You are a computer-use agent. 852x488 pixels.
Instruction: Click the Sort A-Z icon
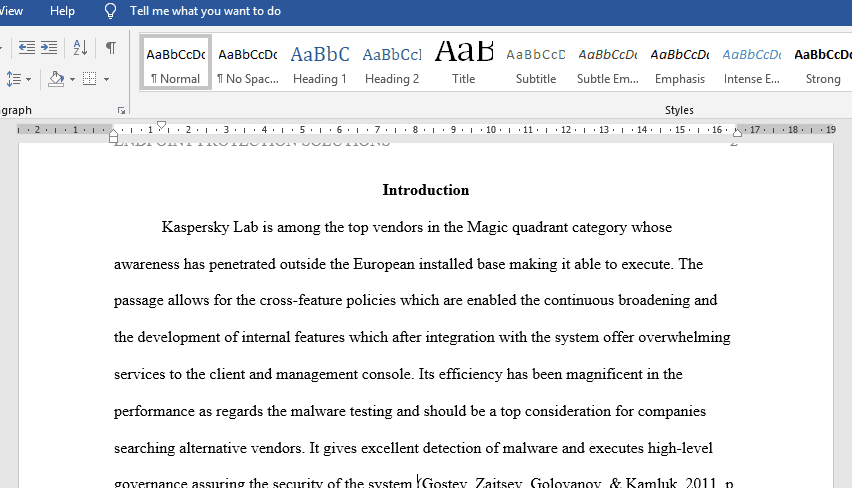coord(80,48)
